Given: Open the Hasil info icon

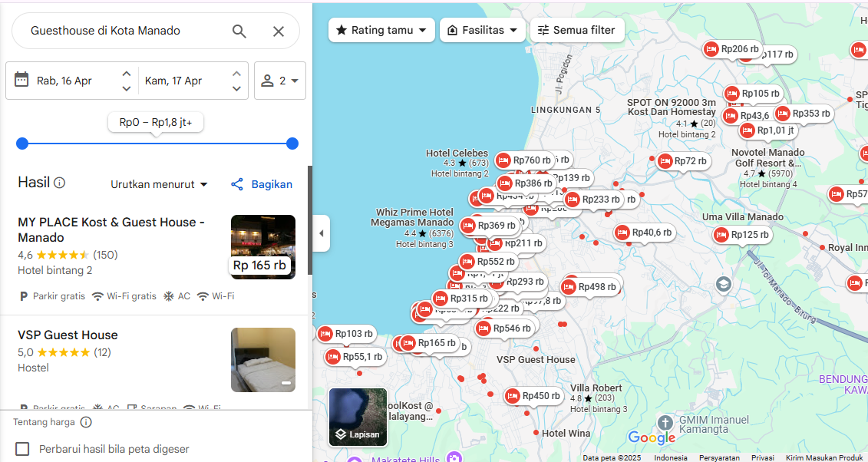Looking at the screenshot, I should pos(60,183).
